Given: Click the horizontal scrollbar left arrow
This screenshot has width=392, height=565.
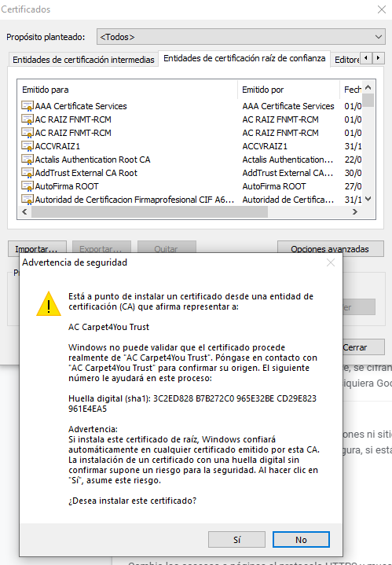Looking at the screenshot, I should [x=24, y=212].
